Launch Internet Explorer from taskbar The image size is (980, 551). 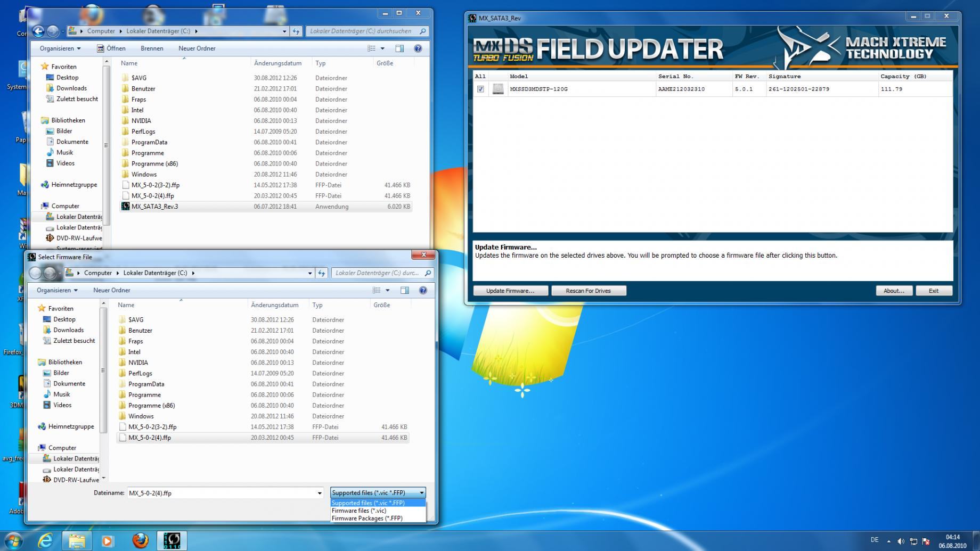[46, 541]
